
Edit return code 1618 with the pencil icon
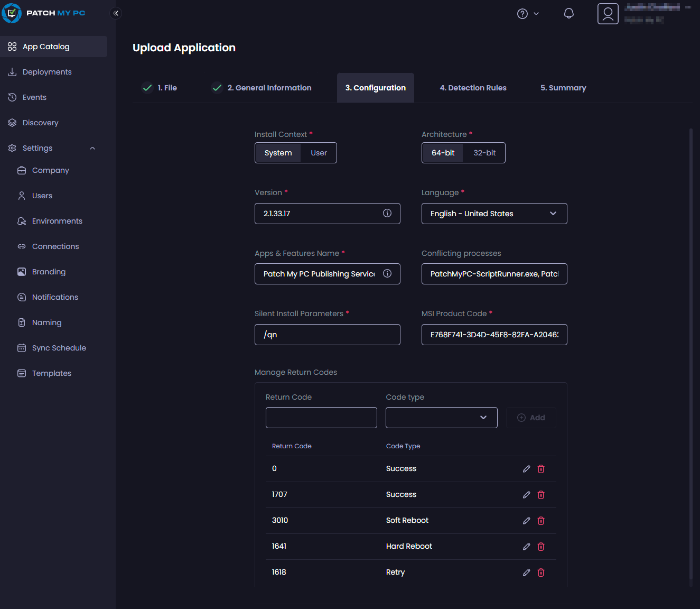(526, 572)
